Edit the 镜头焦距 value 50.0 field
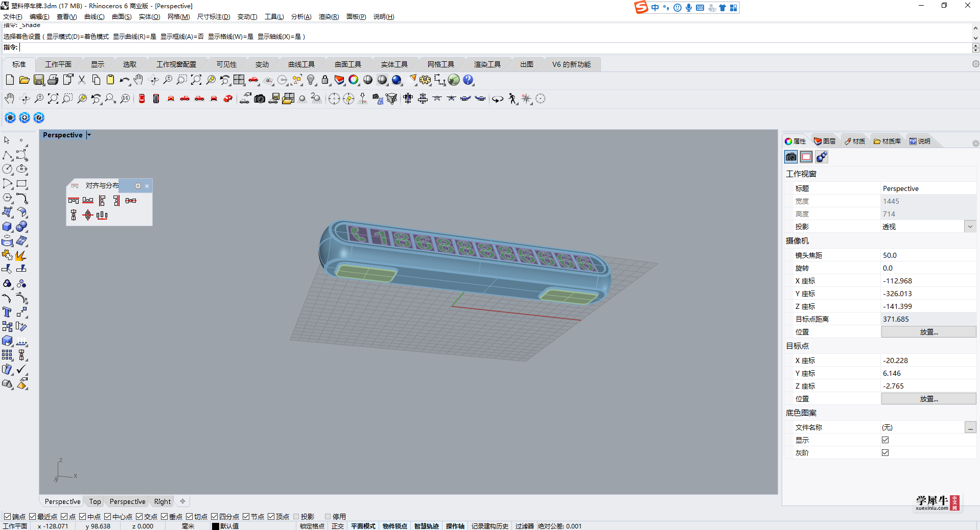This screenshot has height=530, width=980. (x=928, y=255)
